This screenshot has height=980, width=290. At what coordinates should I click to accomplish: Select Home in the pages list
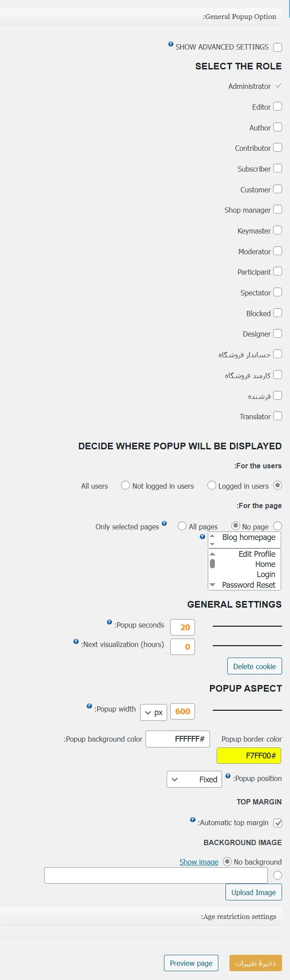coord(264,564)
